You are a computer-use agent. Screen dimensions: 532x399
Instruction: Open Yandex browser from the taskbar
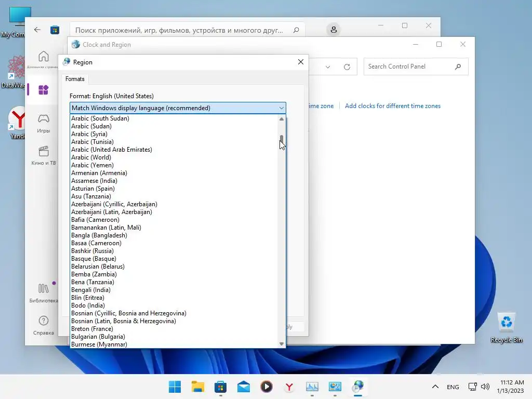click(289, 387)
